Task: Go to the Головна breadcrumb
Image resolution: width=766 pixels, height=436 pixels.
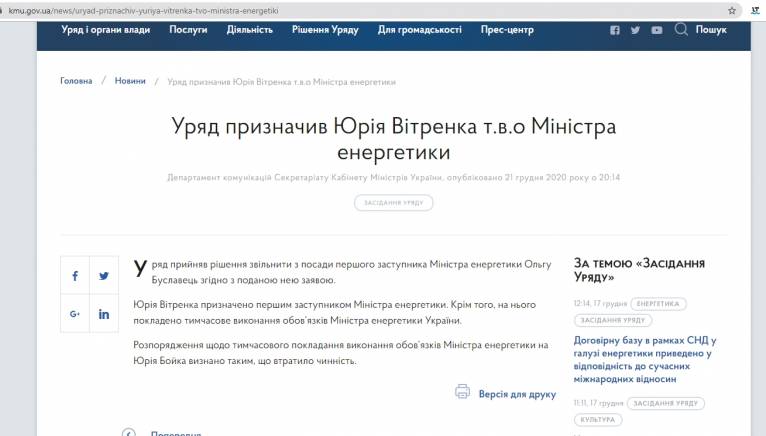Action: (x=76, y=81)
